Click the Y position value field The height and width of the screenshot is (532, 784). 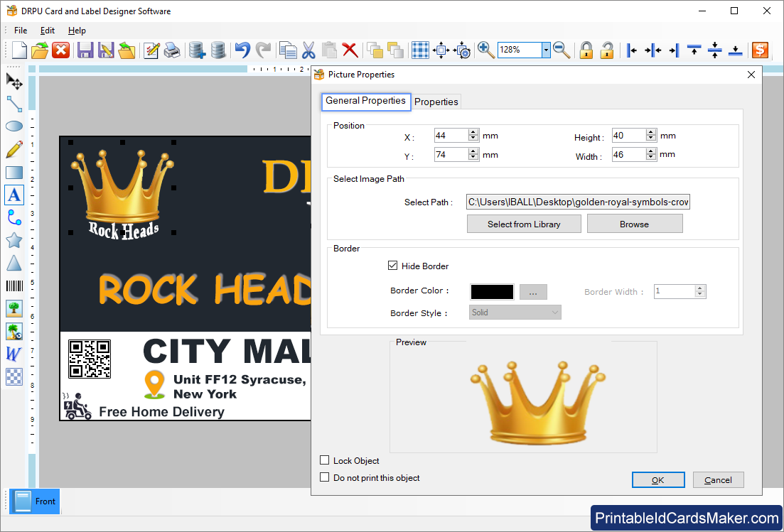point(451,154)
